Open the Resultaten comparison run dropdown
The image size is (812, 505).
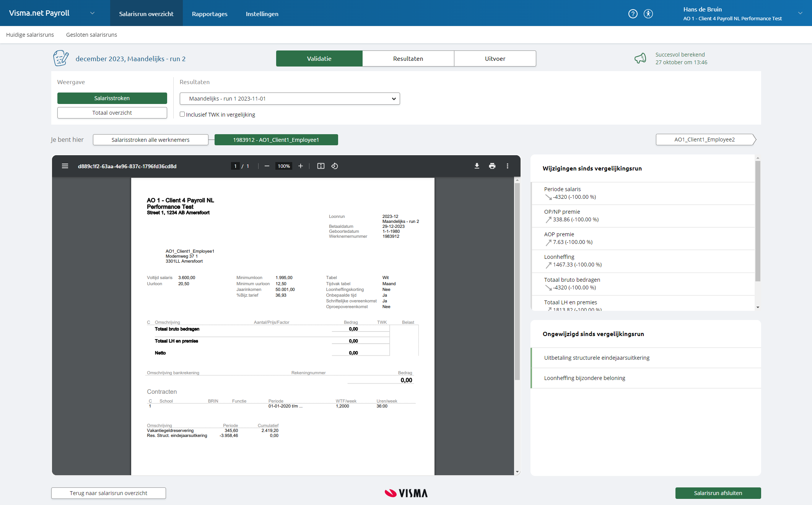click(x=290, y=98)
